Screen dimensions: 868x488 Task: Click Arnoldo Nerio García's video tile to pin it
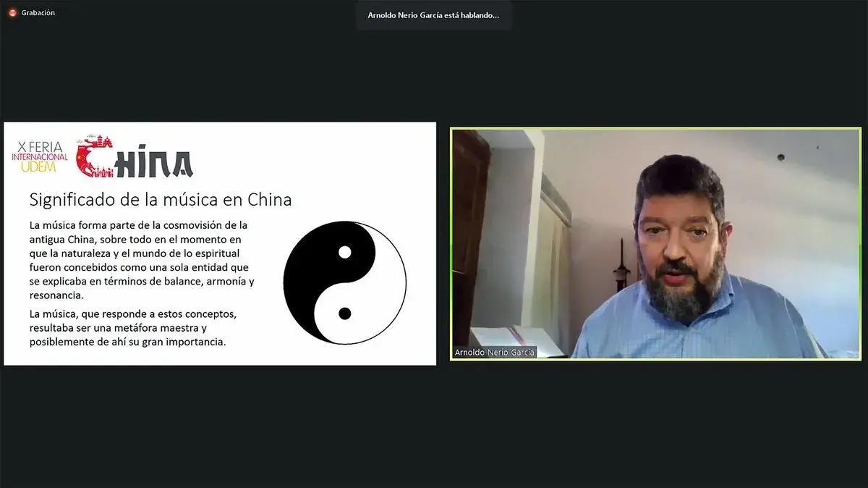(x=655, y=243)
